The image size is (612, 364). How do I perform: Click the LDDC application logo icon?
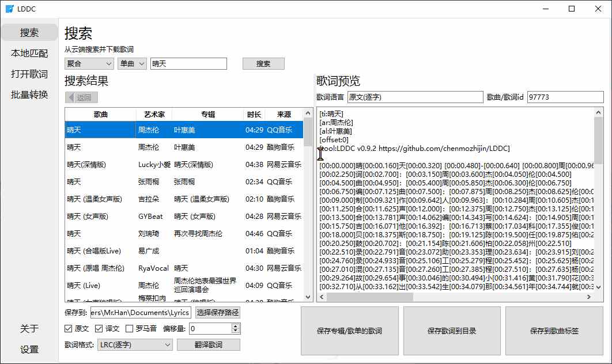pos(9,9)
